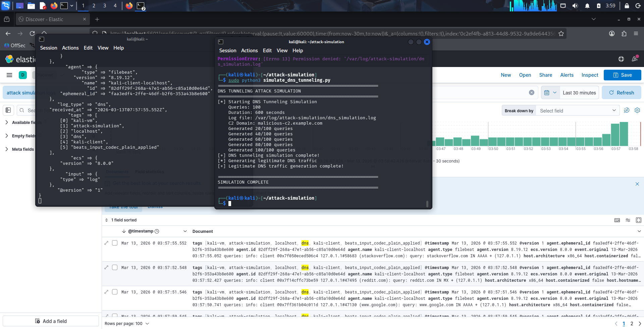
Task: Dismiss the tour callout with X
Action: pos(637,184)
